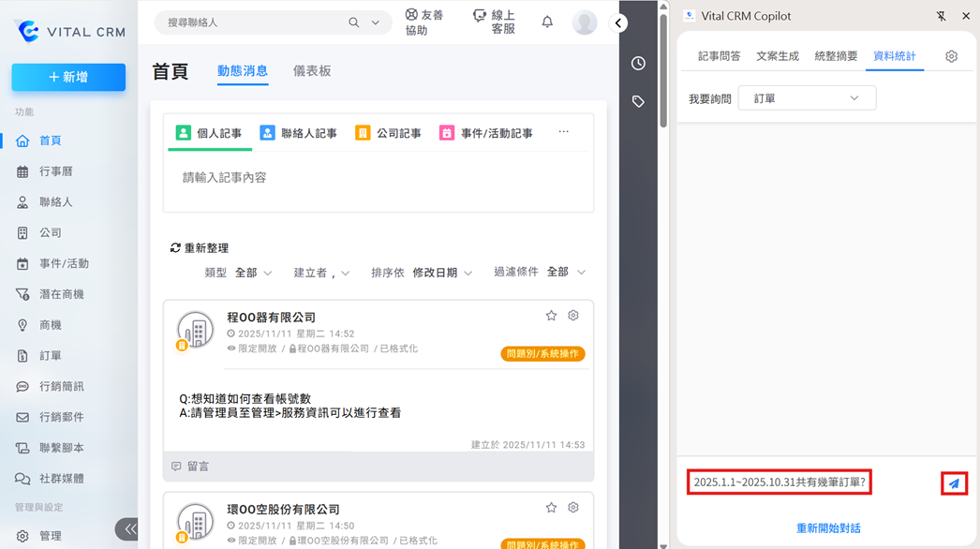Pin the Vital CRM Copilot panel
The image size is (980, 549).
coord(942,16)
